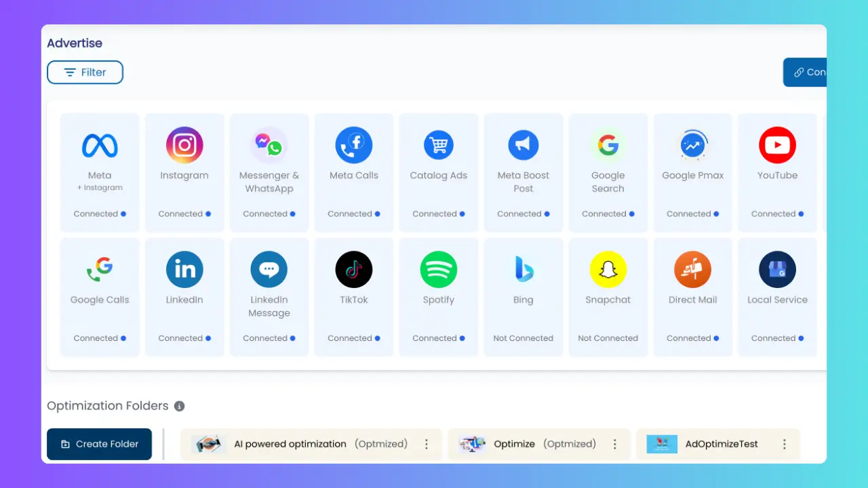Choose the Local Service icon

pos(777,270)
